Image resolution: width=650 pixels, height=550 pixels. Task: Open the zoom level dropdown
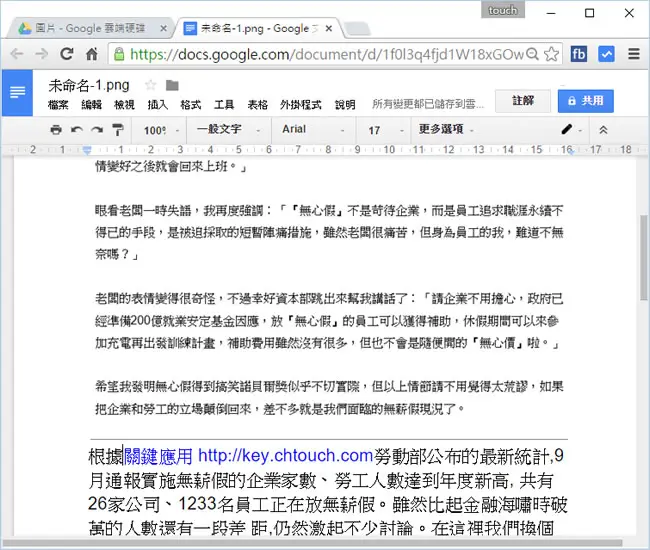[x=161, y=130]
